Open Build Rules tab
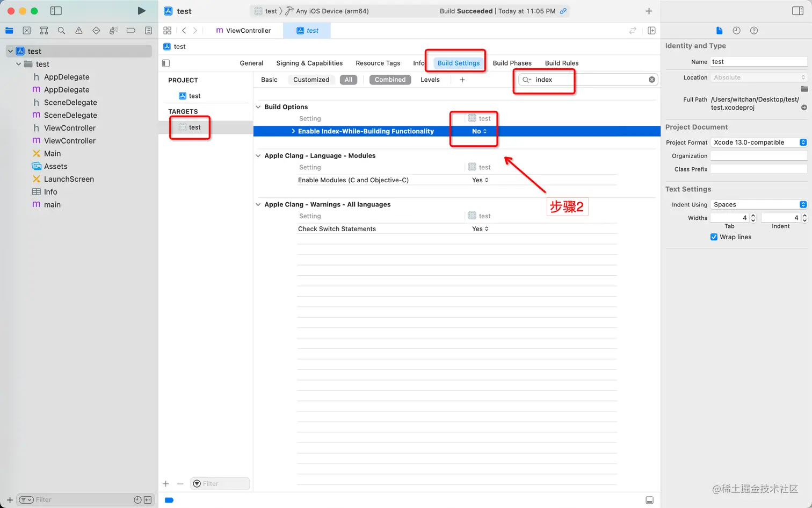Image resolution: width=812 pixels, height=508 pixels. (x=562, y=63)
